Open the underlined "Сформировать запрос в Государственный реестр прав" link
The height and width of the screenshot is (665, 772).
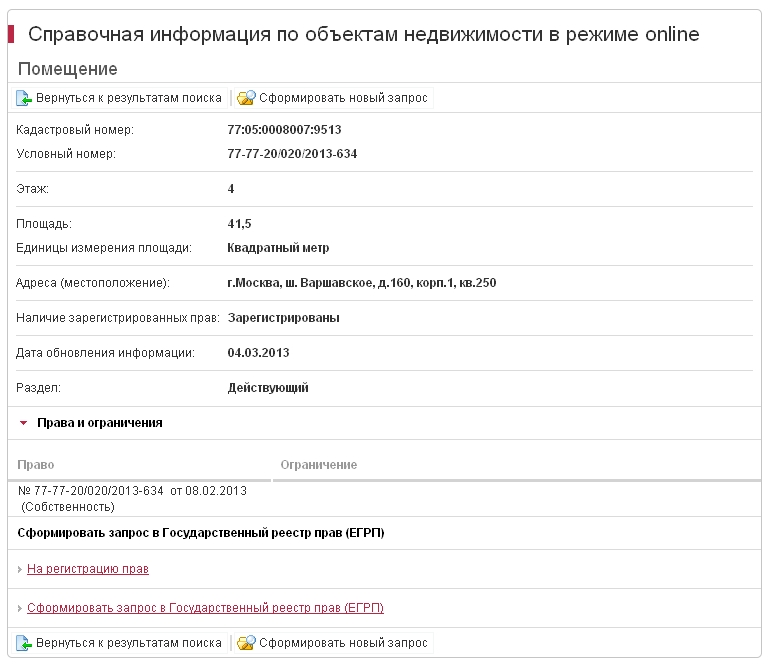205,608
